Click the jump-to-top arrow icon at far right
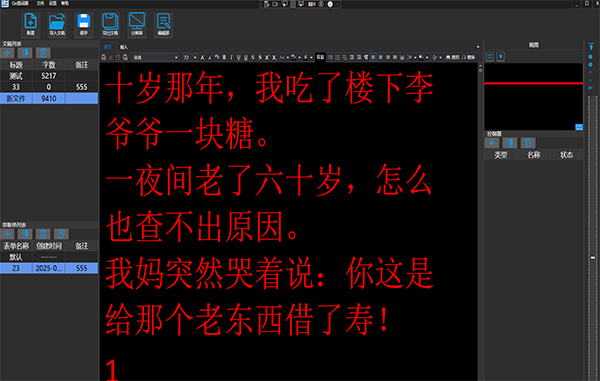600x381 pixels. [591, 47]
